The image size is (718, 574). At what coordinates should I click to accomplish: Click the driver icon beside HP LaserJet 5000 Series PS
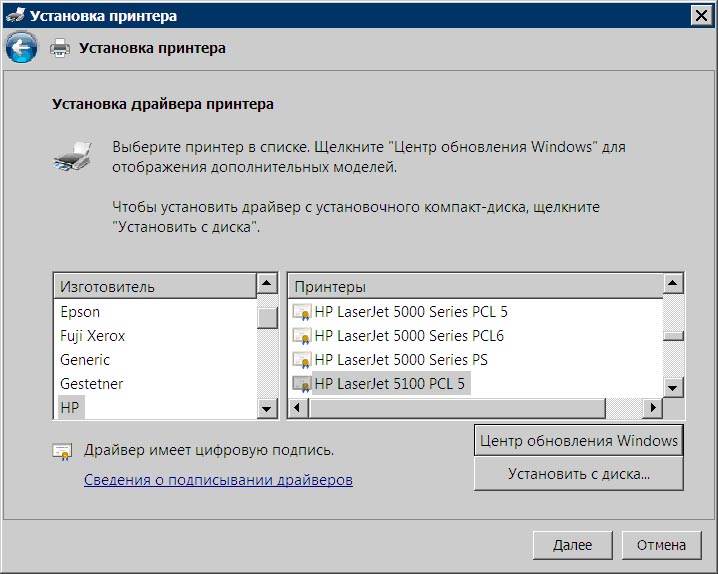[301, 360]
